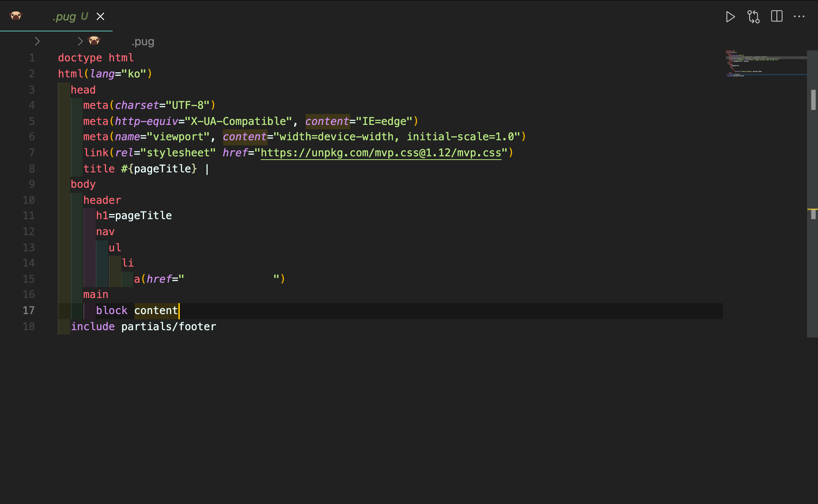Click the pug icon on the editor tab

tap(16, 16)
